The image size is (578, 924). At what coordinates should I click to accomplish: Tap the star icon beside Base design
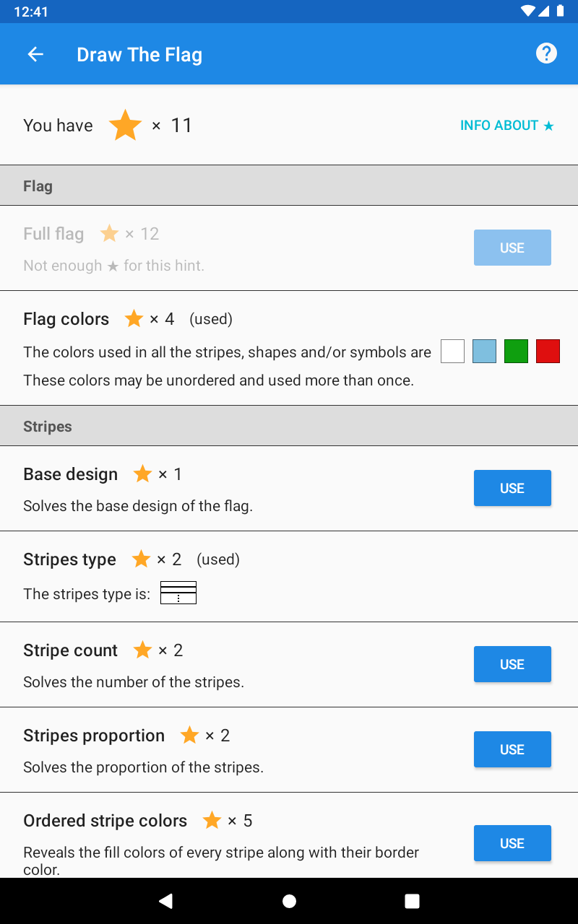(x=143, y=474)
